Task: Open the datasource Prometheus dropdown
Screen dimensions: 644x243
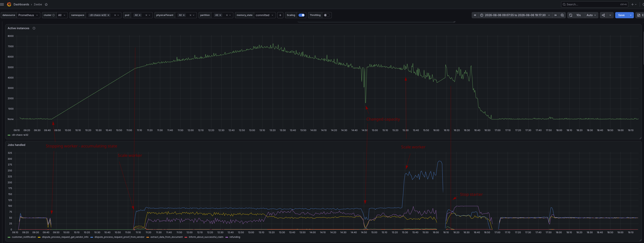Action: point(28,15)
